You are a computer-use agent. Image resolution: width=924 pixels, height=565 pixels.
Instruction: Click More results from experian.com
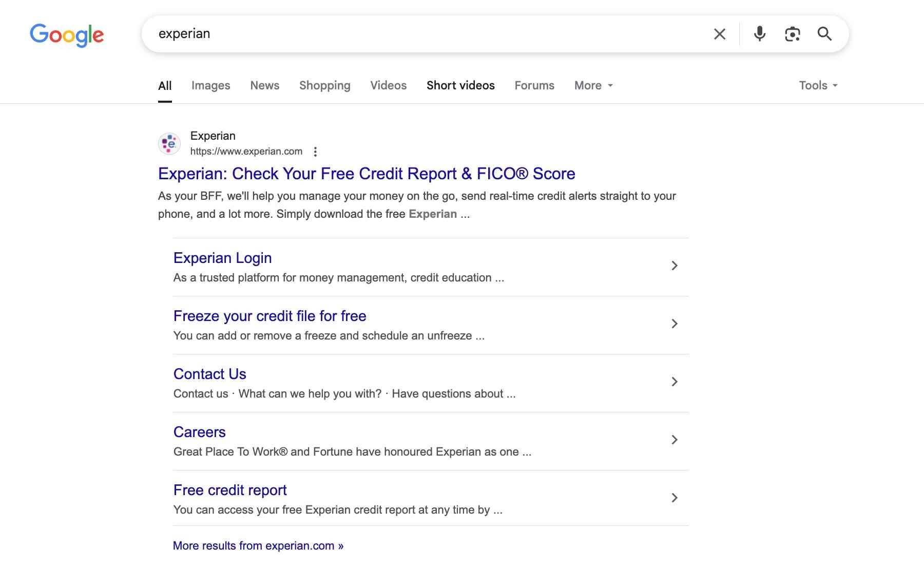pyautogui.click(x=258, y=545)
